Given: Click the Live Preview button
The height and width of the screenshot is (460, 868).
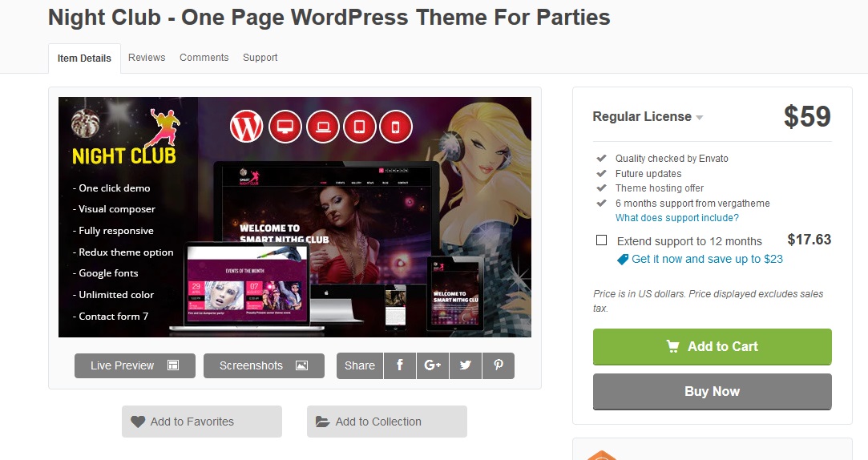Looking at the screenshot, I should (135, 365).
